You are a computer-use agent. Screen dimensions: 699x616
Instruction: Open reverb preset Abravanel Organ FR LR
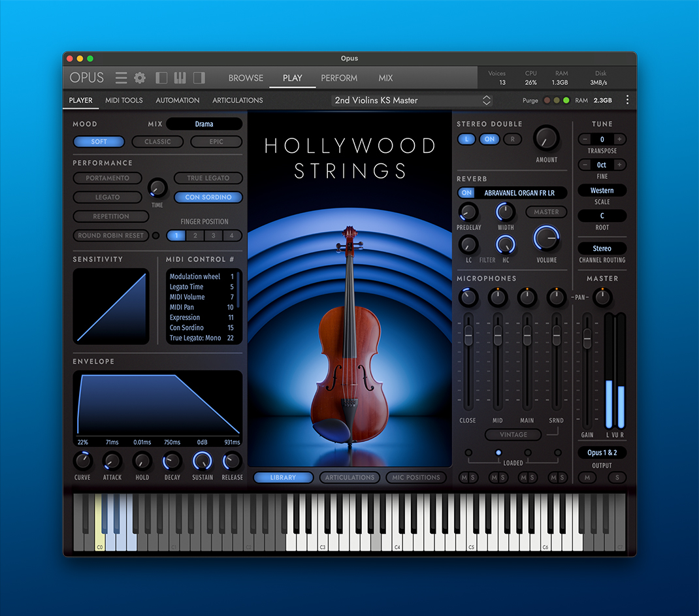click(519, 193)
